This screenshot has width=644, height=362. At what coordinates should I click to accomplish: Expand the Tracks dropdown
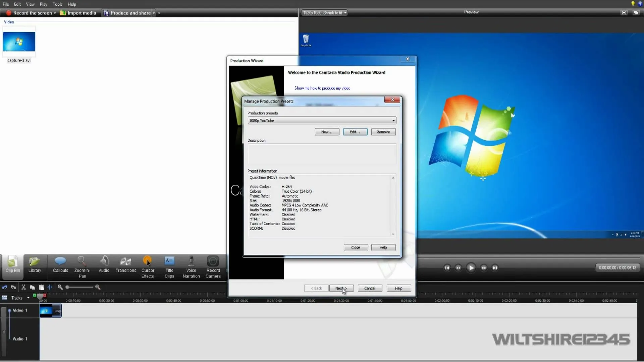pyautogui.click(x=28, y=298)
